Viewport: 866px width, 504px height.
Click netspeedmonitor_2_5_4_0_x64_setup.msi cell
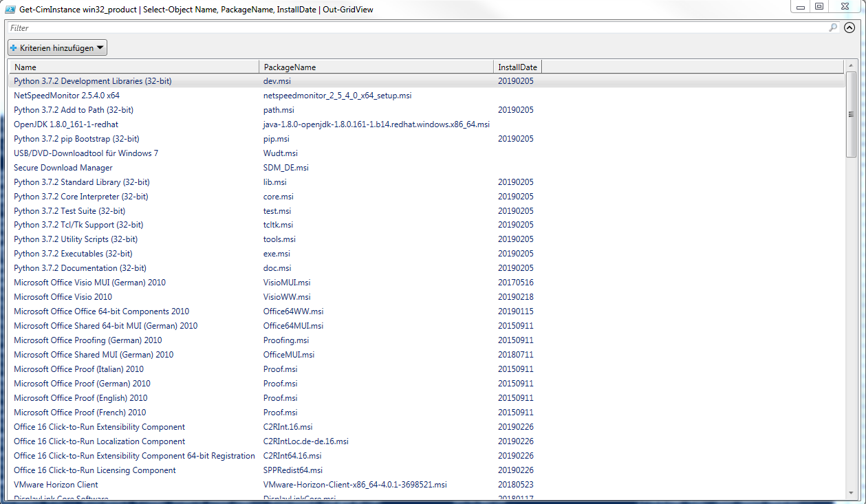(338, 96)
